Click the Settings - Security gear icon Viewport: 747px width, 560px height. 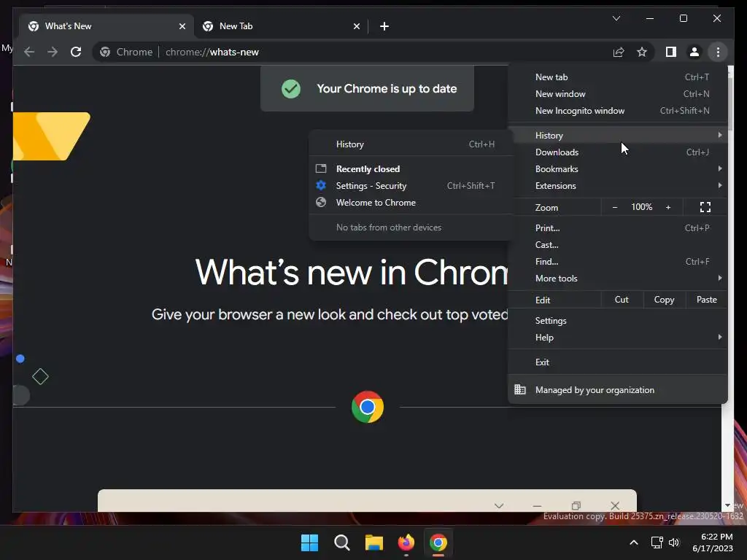click(x=321, y=185)
